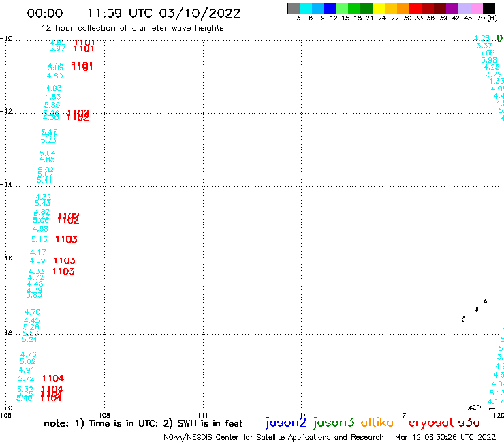The image size is (504, 443).
Task: Click the wave height value "5.13" beside 1103
Action: pos(40,240)
